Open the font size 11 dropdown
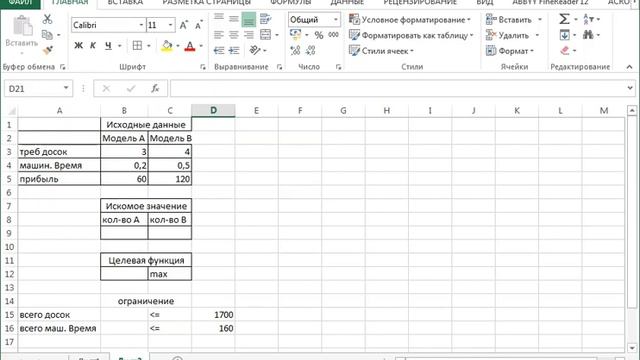 tap(170, 25)
